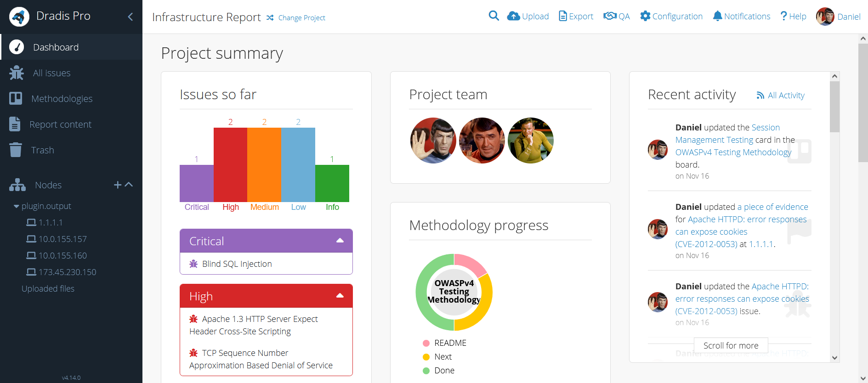Click the red High bar in the chart

[230, 165]
